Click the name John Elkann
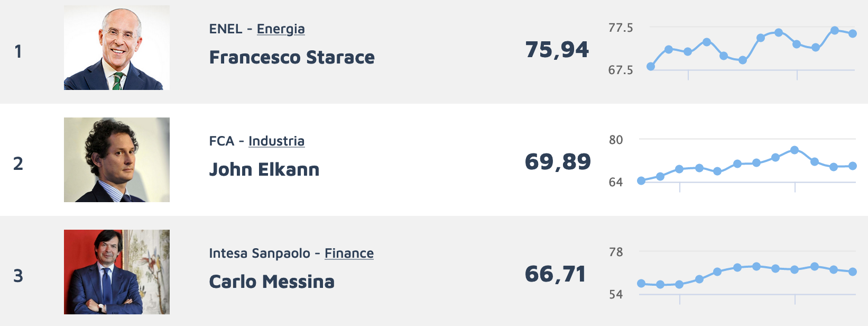The width and height of the screenshot is (868, 326). click(264, 169)
